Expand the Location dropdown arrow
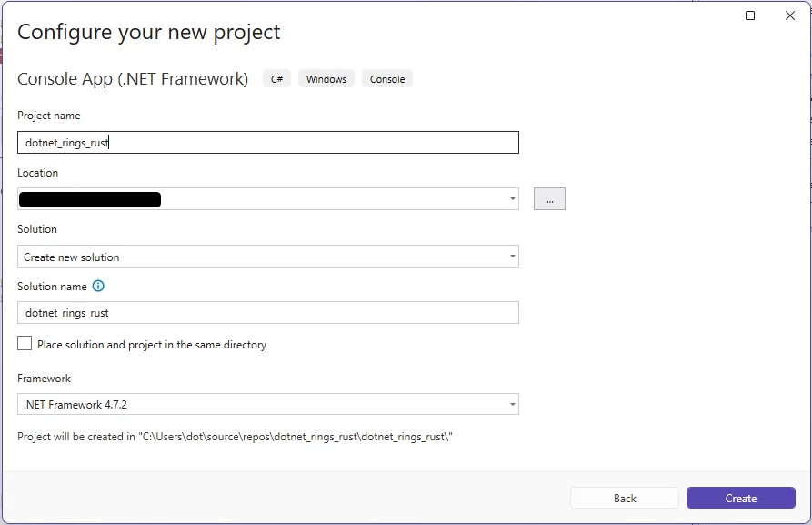This screenshot has height=525, width=812. click(x=513, y=199)
